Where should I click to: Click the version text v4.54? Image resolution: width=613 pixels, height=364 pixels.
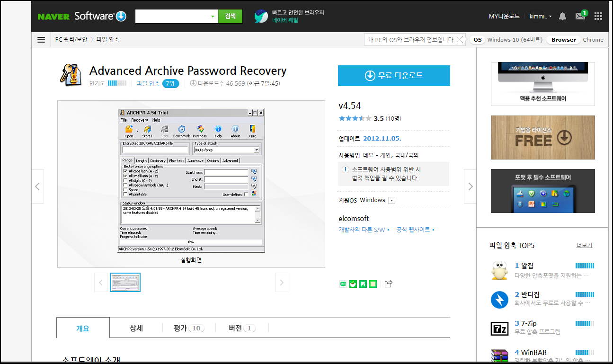(x=350, y=106)
